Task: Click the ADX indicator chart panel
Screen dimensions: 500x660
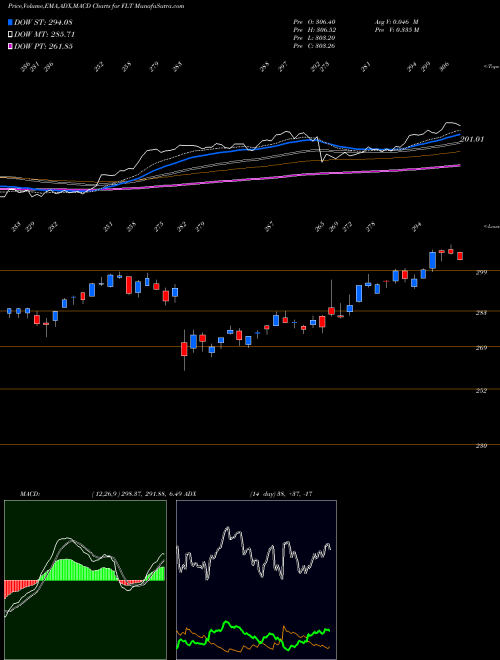Action: click(x=256, y=580)
